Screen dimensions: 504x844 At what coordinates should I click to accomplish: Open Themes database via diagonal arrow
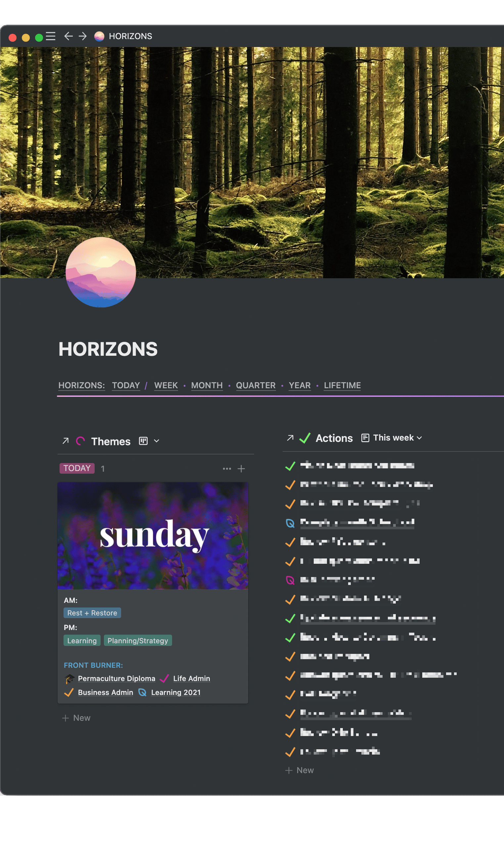[66, 441]
